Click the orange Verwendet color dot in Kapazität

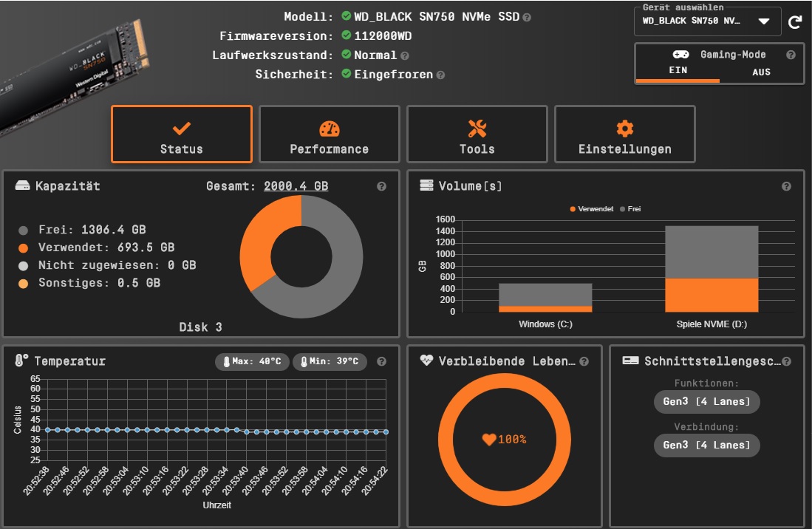point(24,248)
